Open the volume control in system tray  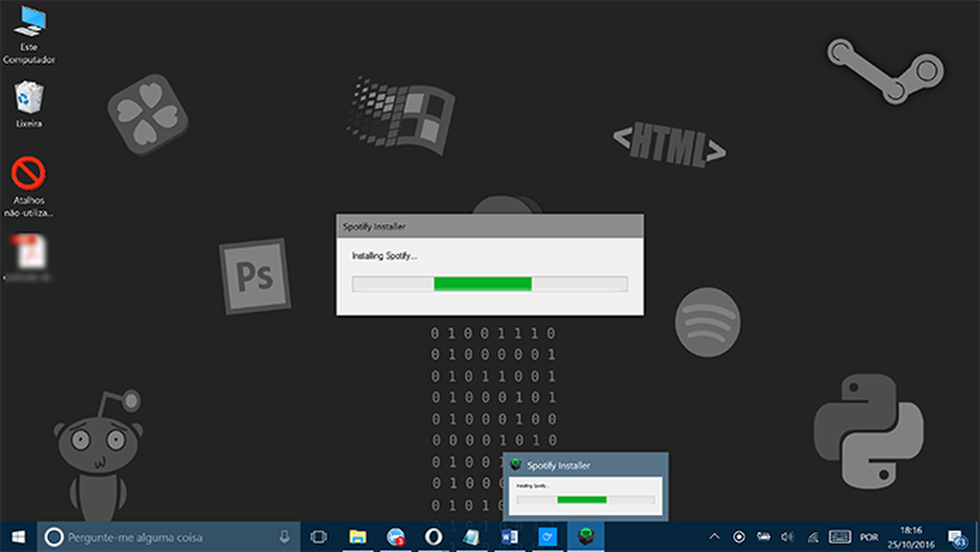(x=787, y=537)
